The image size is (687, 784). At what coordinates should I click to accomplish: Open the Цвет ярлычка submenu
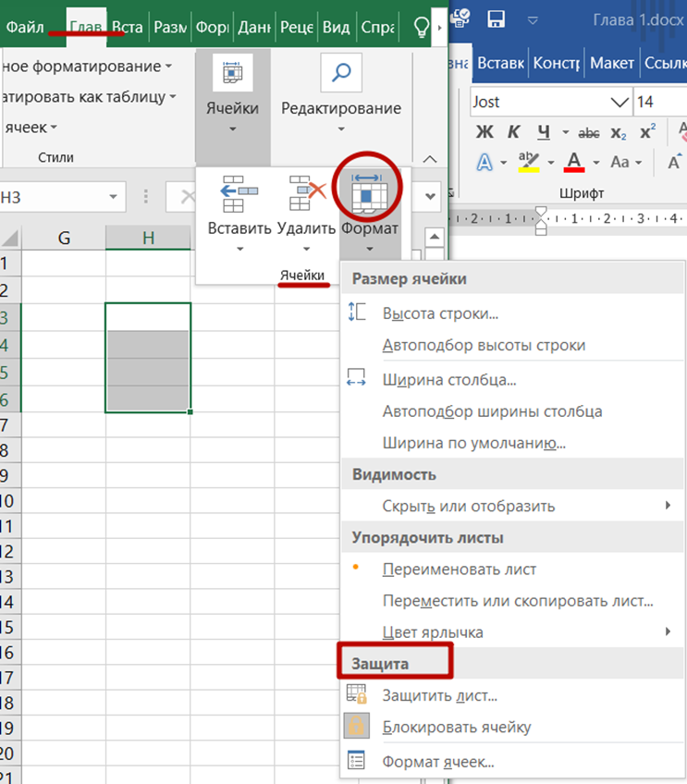512,632
